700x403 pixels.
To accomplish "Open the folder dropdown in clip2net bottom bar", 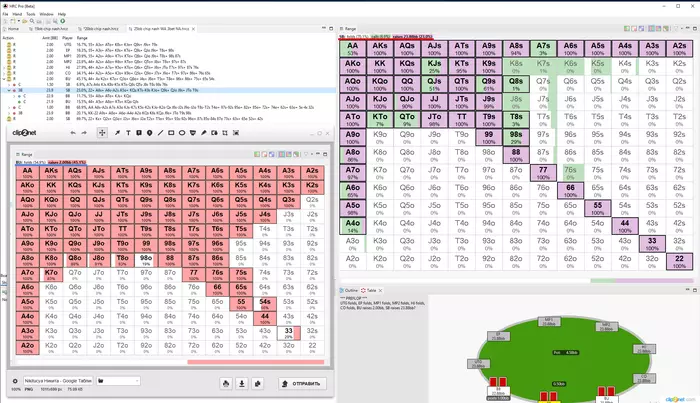I will [118, 381].
